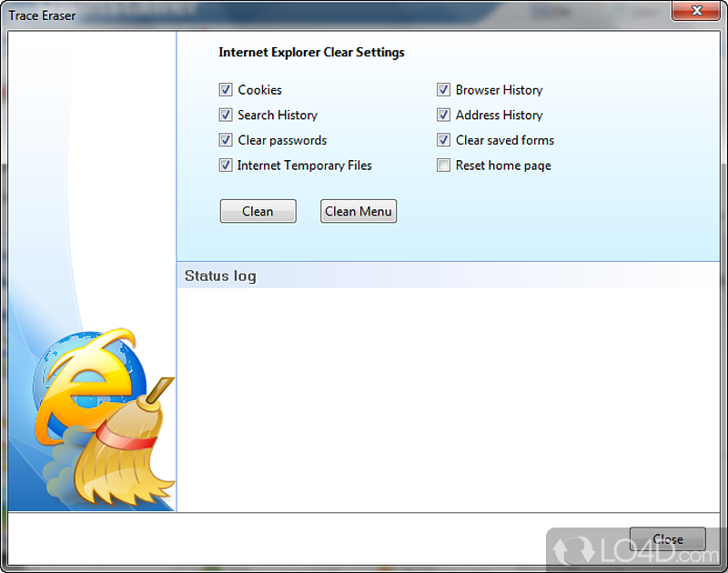Screen dimensions: 728x573
Task: Toggle the Browser History checkbox
Action: 443,89
